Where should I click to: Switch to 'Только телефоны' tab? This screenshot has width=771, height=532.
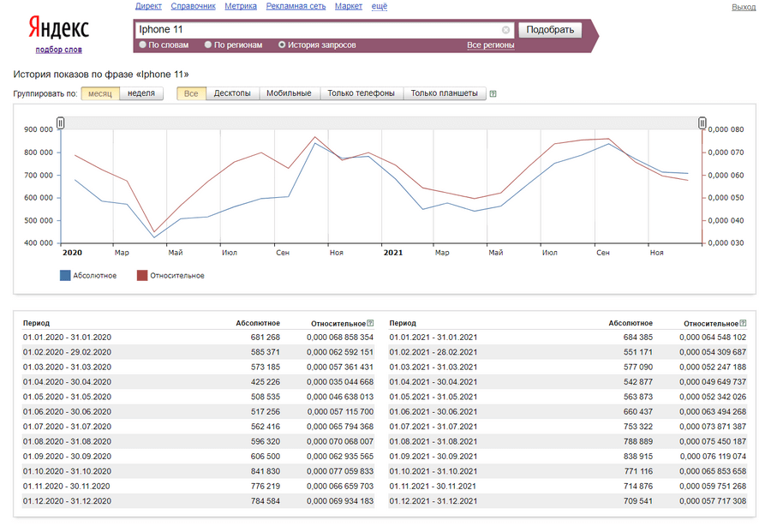tap(361, 93)
